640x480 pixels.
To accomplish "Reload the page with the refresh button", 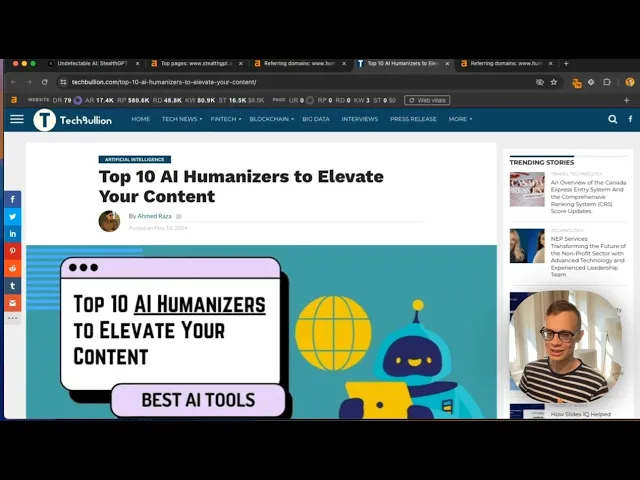I will point(44,82).
